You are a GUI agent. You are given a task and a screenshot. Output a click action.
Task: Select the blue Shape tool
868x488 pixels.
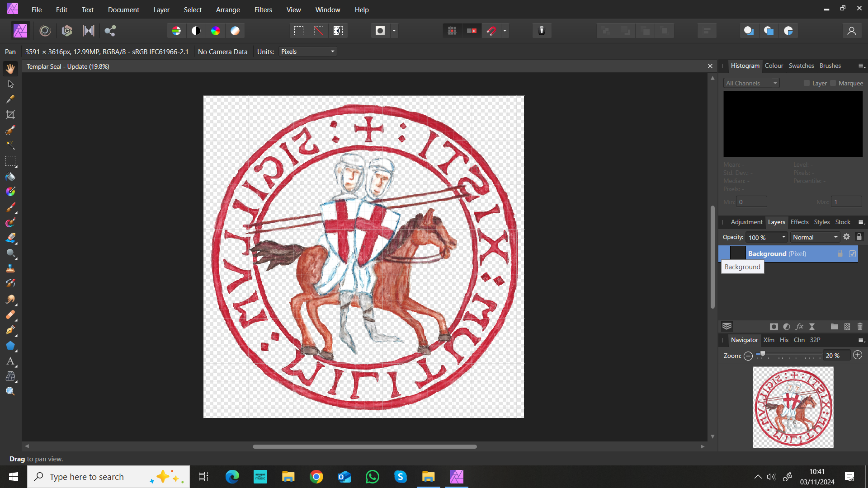point(10,346)
